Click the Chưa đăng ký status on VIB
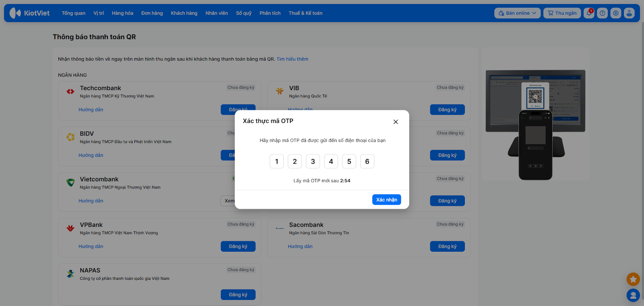The width and height of the screenshot is (644, 306). click(x=450, y=88)
